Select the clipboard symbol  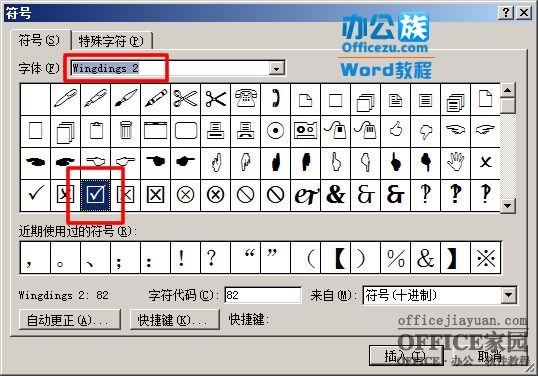(96, 131)
